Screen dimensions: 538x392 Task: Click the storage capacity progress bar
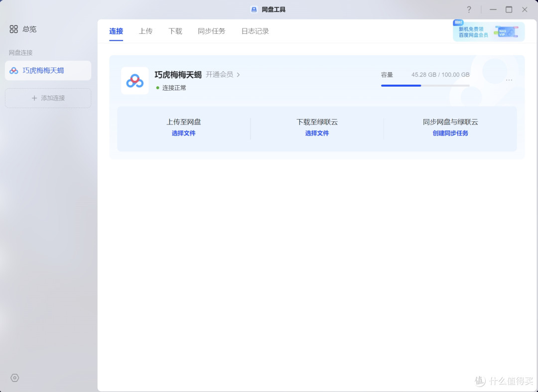(x=425, y=85)
